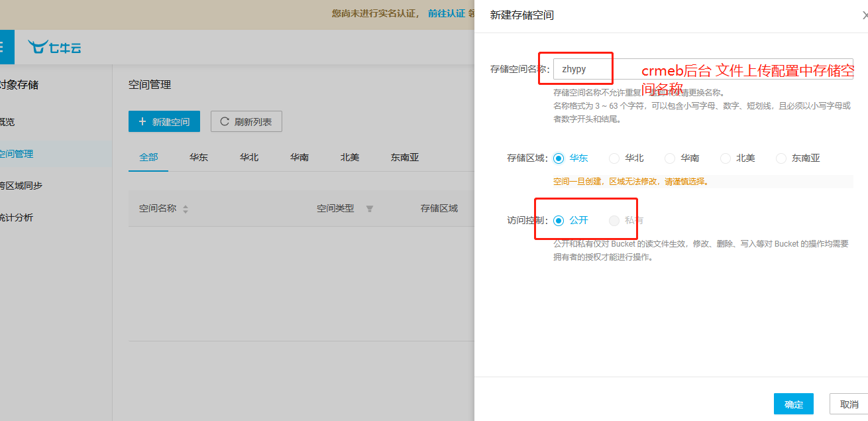
Task: Focus the 存储空间名称 input field
Action: click(703, 69)
